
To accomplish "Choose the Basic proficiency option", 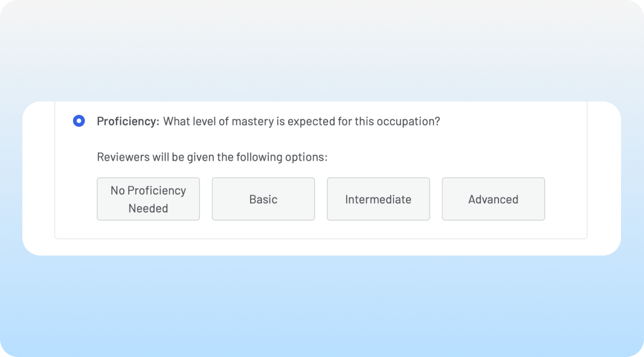I will click(x=263, y=199).
